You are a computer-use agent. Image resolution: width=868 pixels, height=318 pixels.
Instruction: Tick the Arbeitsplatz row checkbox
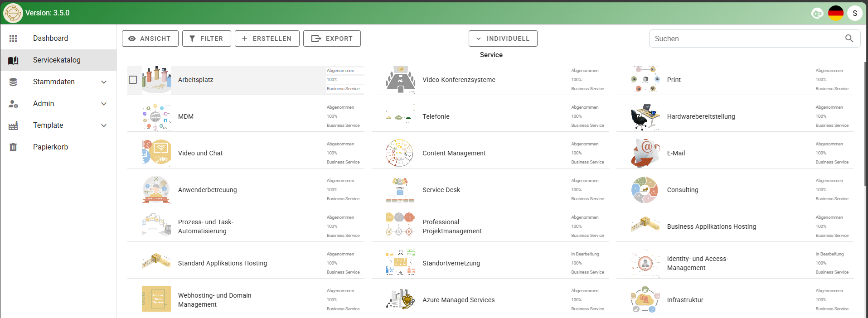click(x=133, y=80)
